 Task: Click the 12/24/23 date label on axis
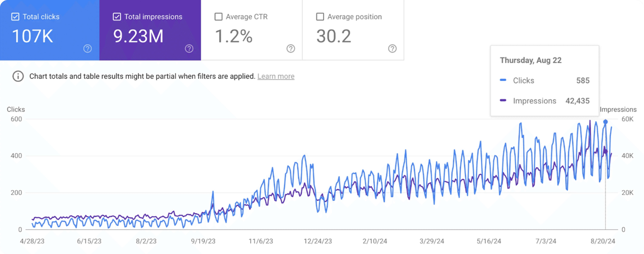(x=318, y=241)
